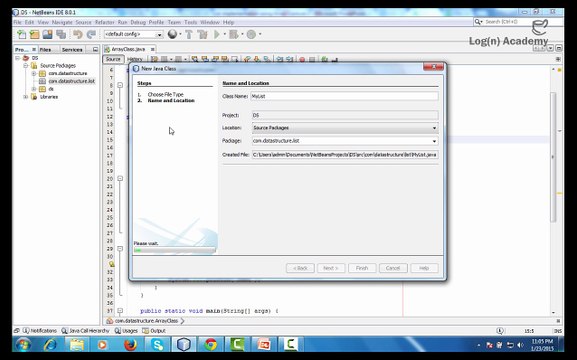Open Internet Explorer from the taskbar
Viewport: 577px width, 360px height.
50,345
